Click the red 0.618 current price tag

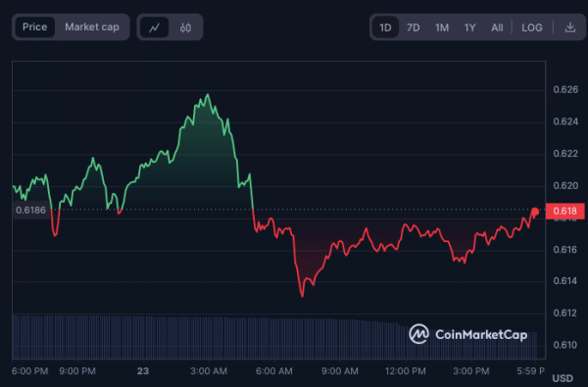click(x=564, y=211)
